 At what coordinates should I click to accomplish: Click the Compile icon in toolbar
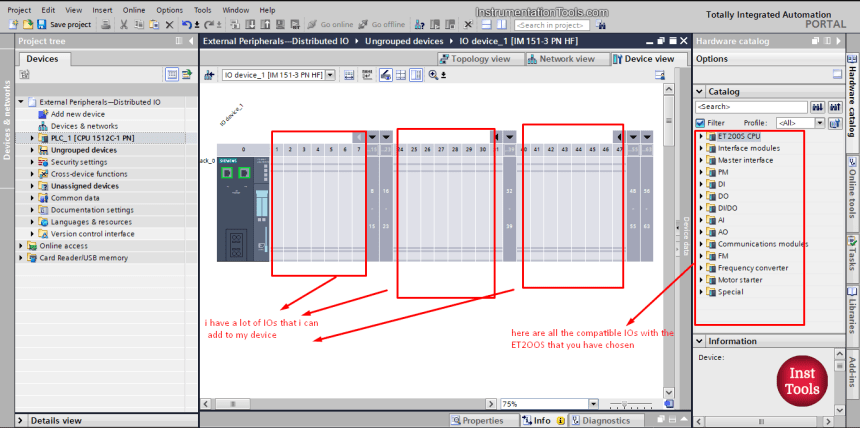point(235,25)
